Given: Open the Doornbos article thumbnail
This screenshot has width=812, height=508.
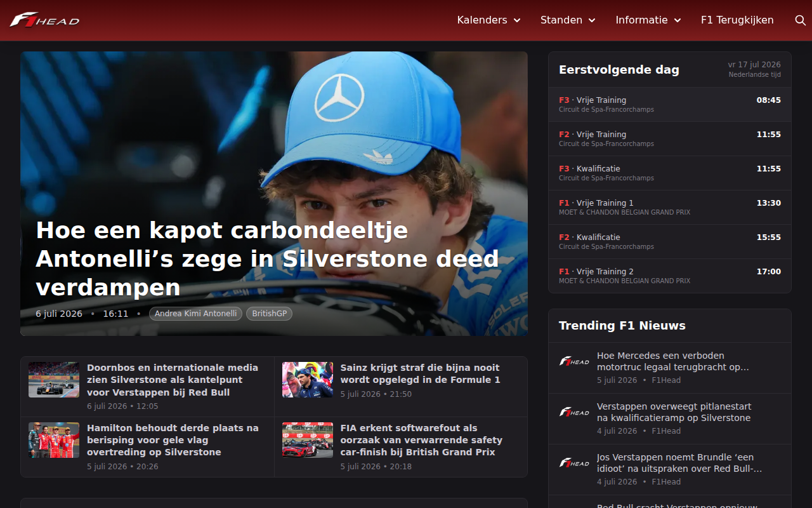Looking at the screenshot, I should click(54, 380).
